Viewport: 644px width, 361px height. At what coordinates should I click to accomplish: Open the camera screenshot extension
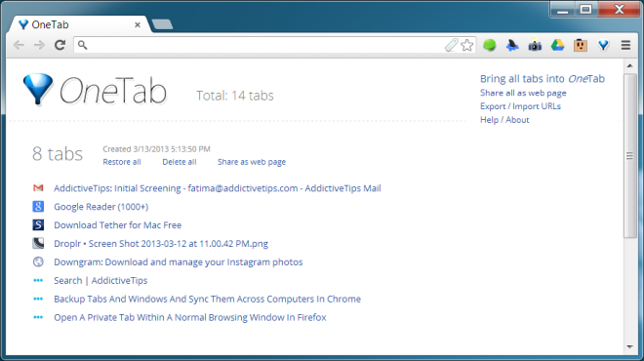click(535, 45)
